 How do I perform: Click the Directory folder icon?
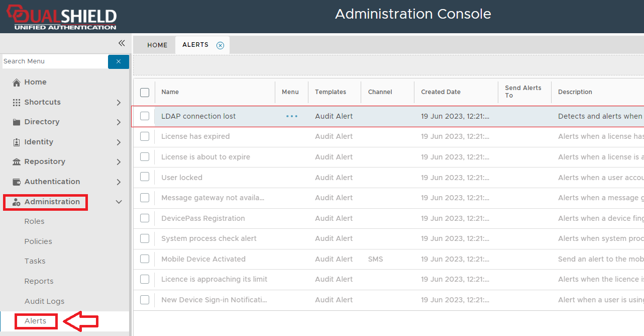17,122
